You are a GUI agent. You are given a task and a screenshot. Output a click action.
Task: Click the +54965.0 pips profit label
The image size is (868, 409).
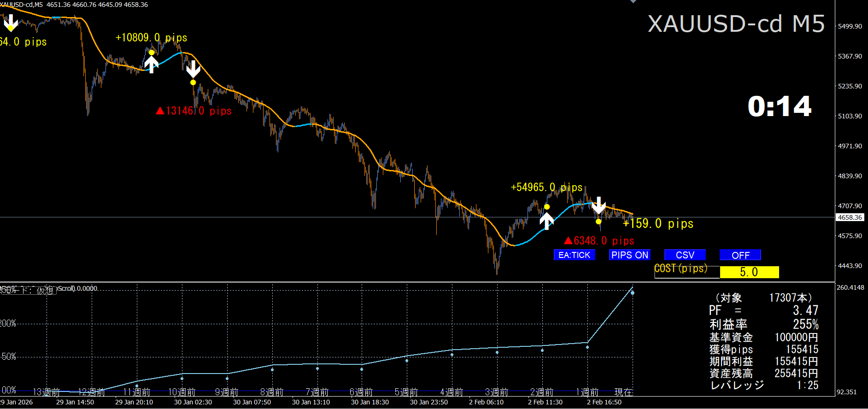coord(546,187)
